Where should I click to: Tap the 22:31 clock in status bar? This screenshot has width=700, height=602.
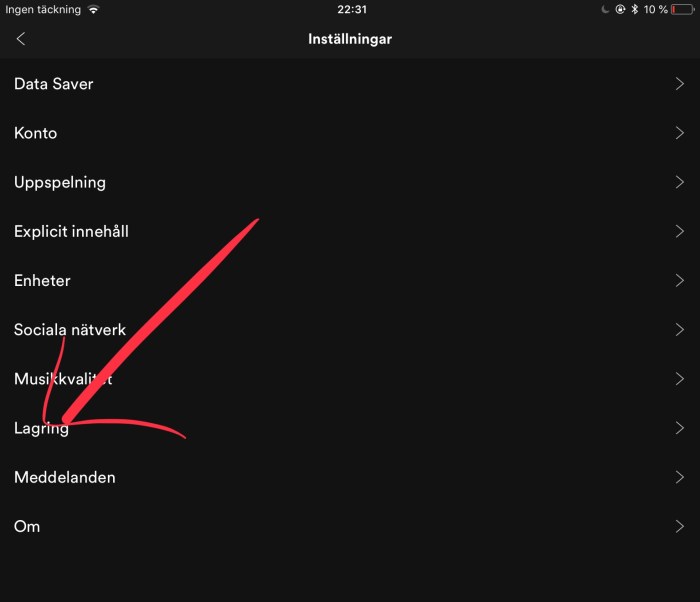[352, 9]
